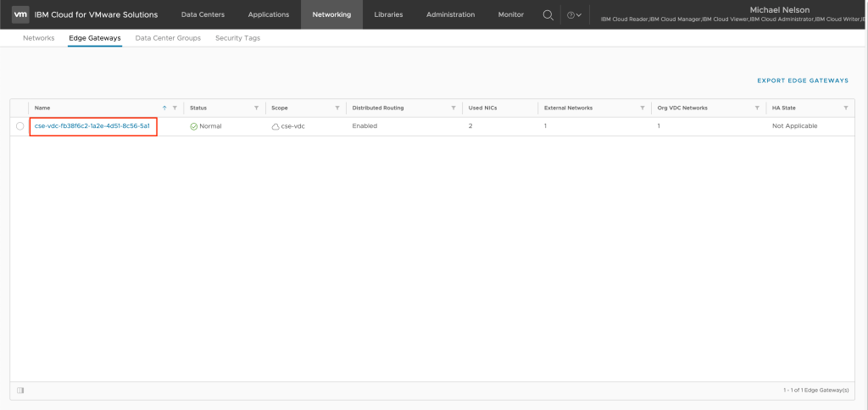The image size is (868, 410).
Task: Open the search magnifier in the top bar
Action: (x=548, y=14)
